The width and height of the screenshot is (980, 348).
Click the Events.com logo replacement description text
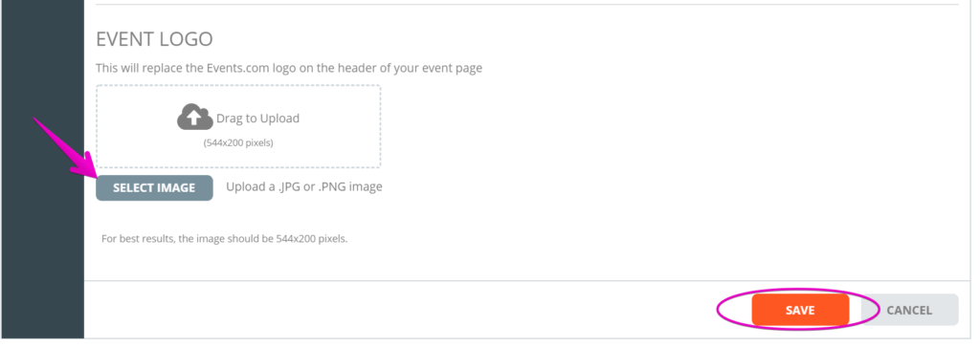(289, 68)
